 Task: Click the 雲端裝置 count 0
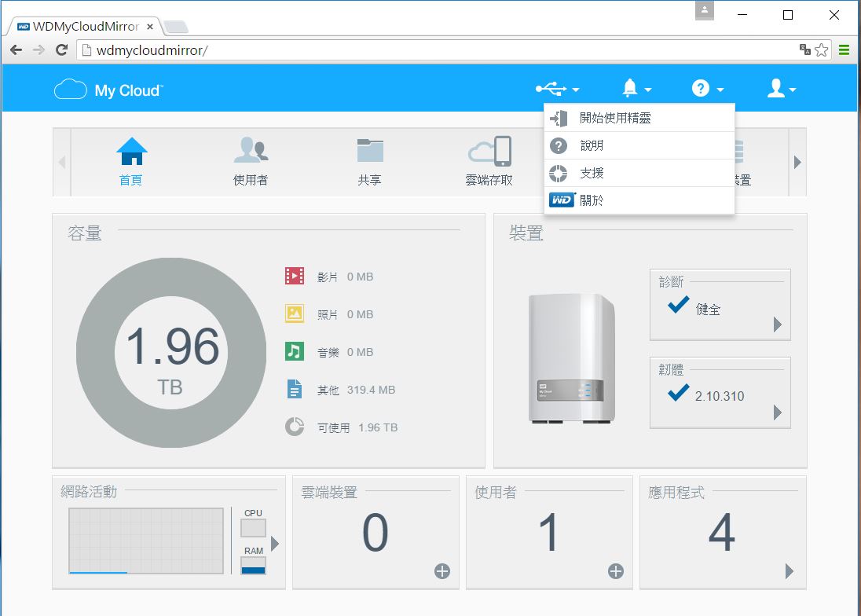pos(376,533)
